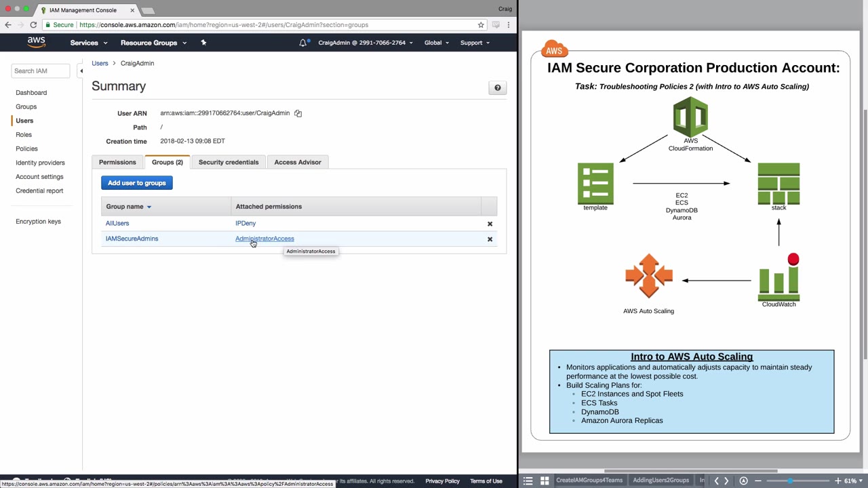Click the AWS CloudFormation icon in diagram
This screenshot has width=868, height=488.
point(690,117)
